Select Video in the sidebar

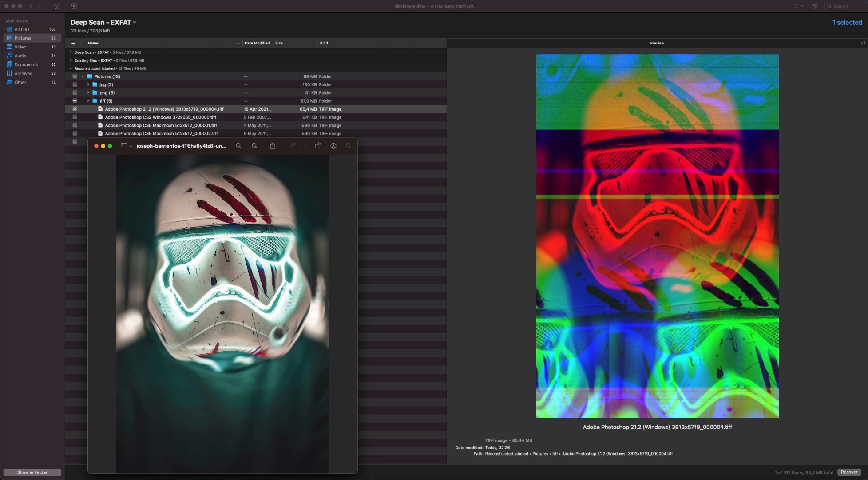(32, 47)
